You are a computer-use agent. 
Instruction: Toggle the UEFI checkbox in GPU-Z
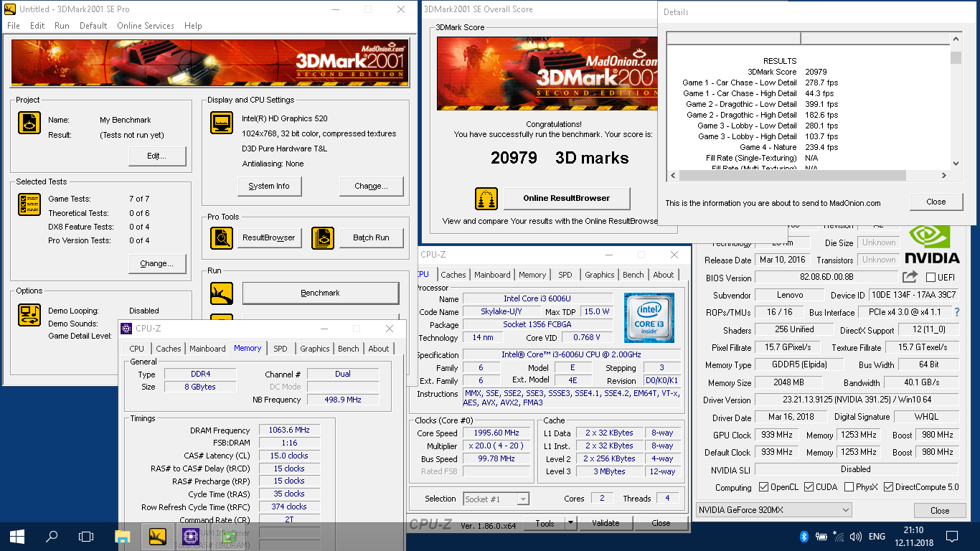point(930,277)
